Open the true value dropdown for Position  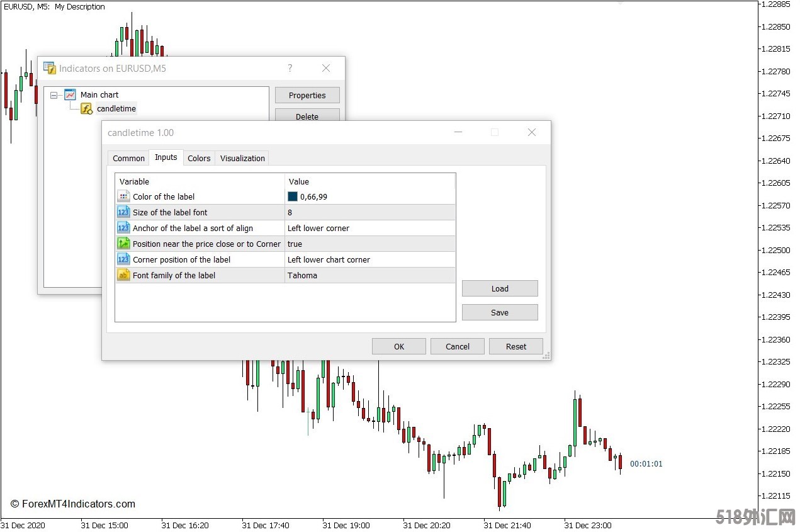(x=370, y=244)
